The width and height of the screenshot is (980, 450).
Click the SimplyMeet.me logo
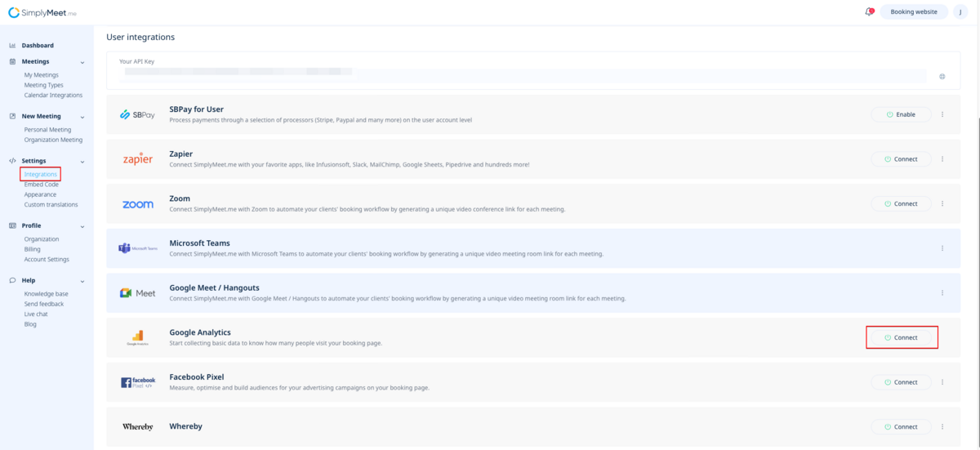coord(42,12)
